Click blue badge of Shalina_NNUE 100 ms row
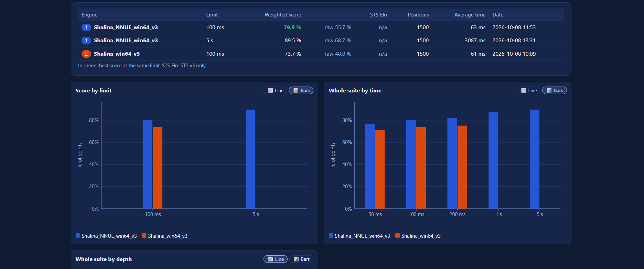Screen dimensions: 644x269 (x=86, y=27)
